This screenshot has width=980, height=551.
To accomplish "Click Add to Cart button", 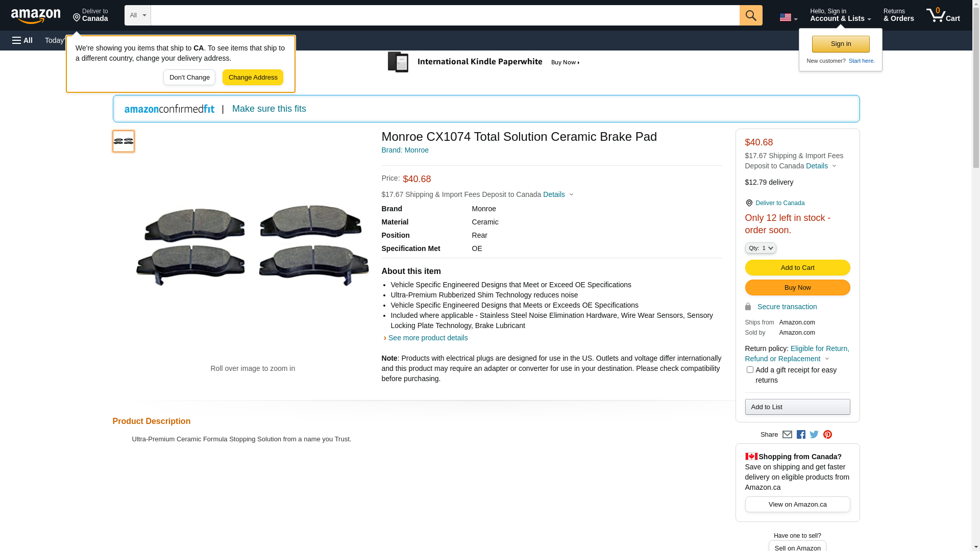I will click(797, 268).
